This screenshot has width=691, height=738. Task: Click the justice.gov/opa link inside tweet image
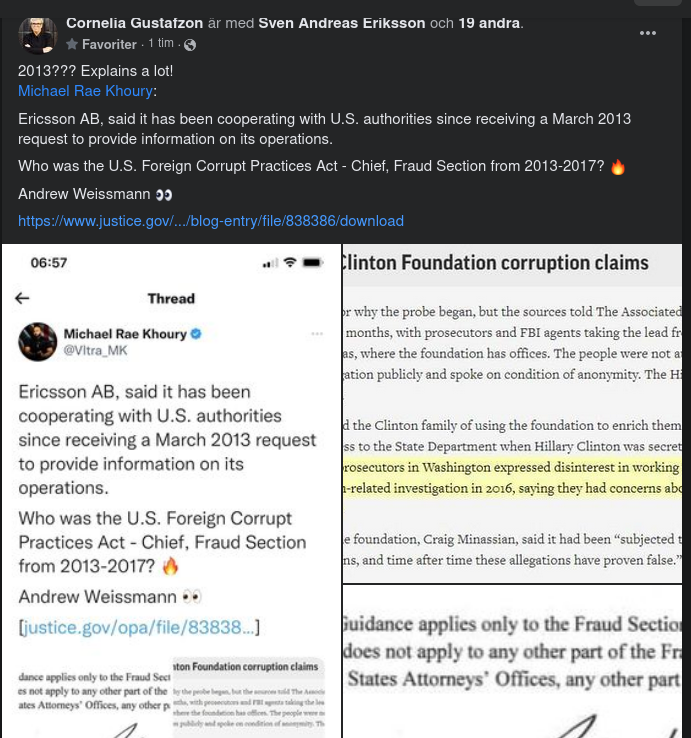tap(140, 627)
